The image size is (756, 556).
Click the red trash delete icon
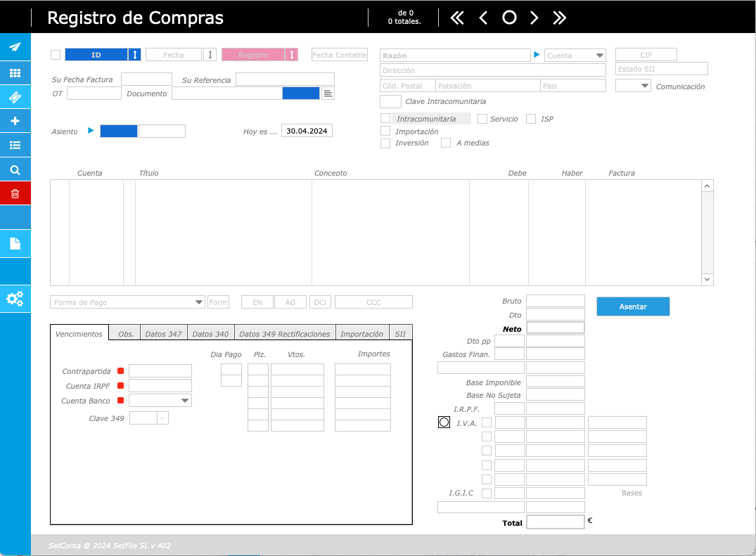[15, 193]
